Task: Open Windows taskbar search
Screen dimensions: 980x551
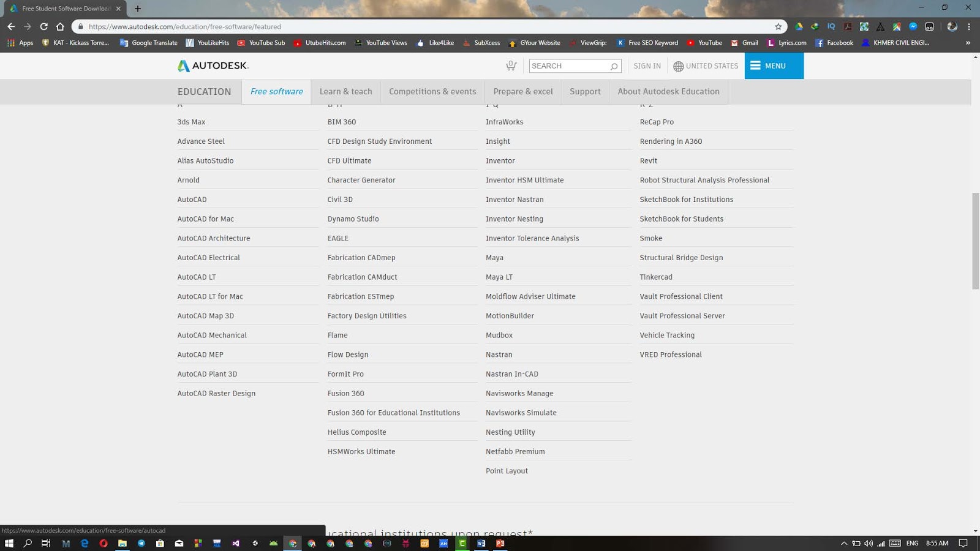Action: point(28,543)
